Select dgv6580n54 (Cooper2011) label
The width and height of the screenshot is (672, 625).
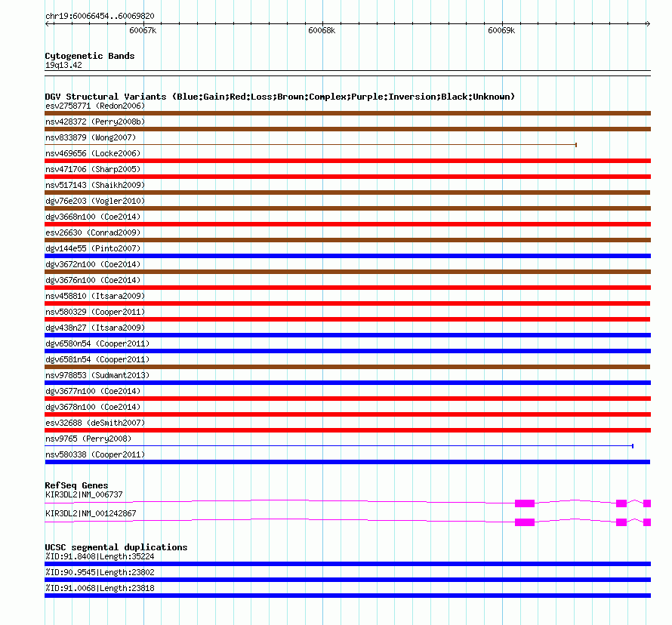point(97,343)
